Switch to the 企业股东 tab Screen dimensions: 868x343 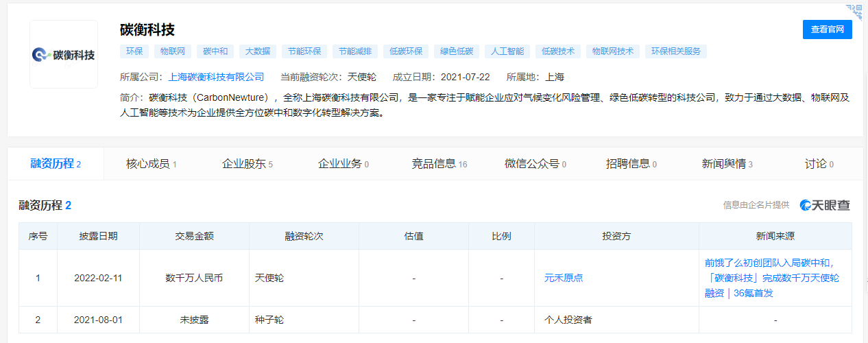click(248, 164)
